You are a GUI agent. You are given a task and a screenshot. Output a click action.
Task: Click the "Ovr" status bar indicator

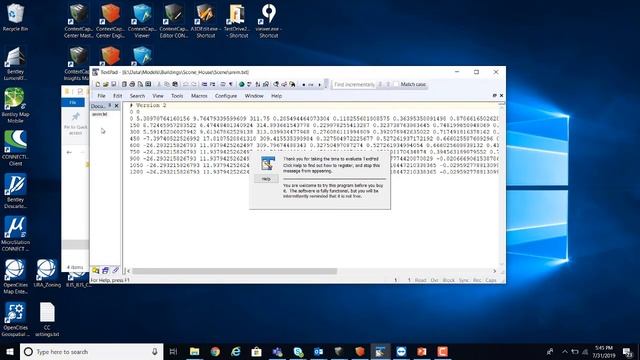pos(434,280)
